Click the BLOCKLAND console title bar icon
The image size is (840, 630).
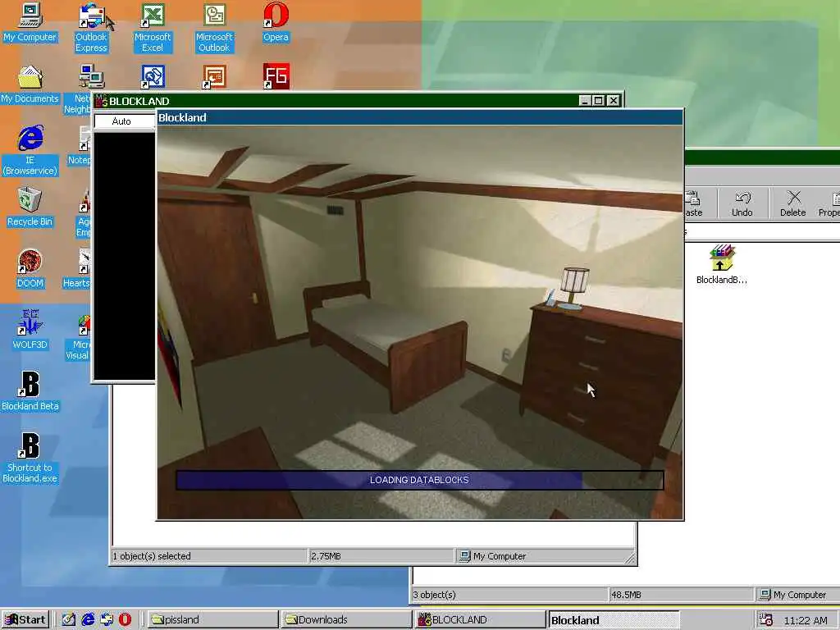pyautogui.click(x=101, y=101)
